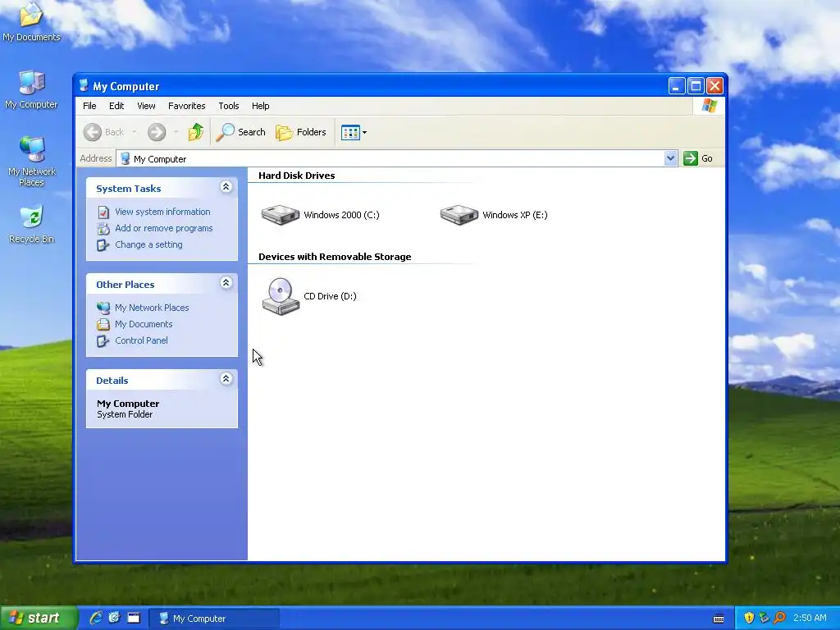The width and height of the screenshot is (840, 630).
Task: Select Recycle Bin desktop icon
Action: [31, 224]
